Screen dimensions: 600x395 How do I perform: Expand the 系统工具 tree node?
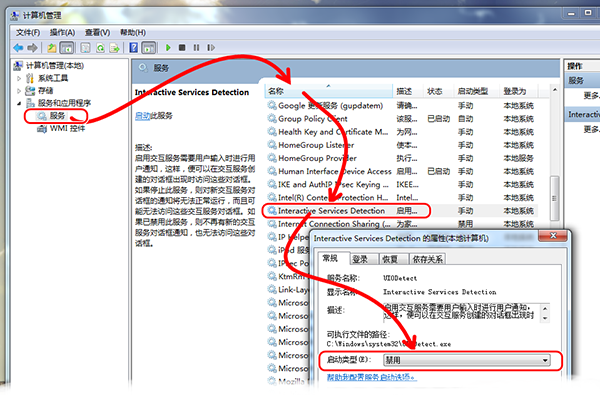(19, 78)
